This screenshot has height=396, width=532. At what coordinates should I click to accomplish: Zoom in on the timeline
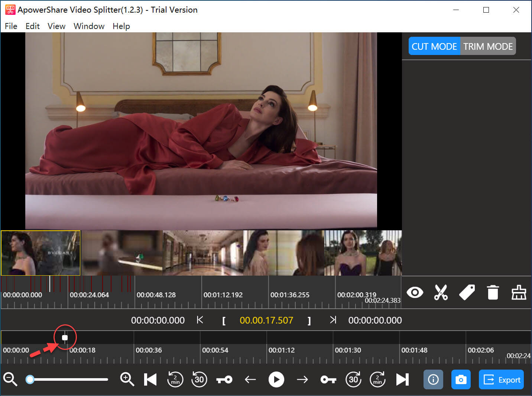click(x=127, y=380)
